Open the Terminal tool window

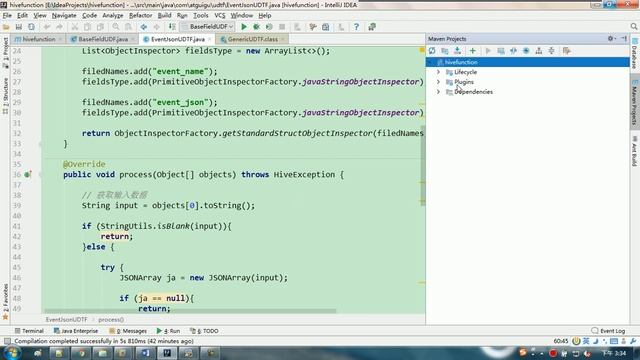click(x=29, y=331)
